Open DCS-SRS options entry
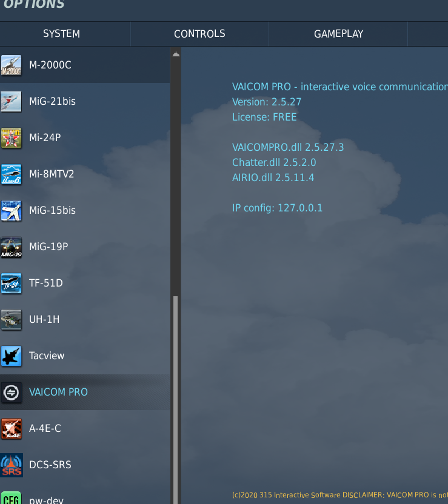The width and height of the screenshot is (448, 504). tap(85, 465)
